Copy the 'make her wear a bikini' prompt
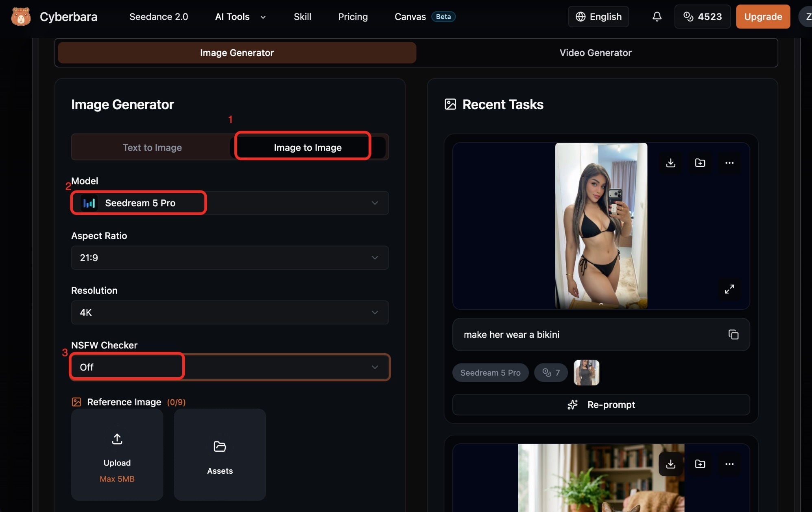 (x=733, y=335)
